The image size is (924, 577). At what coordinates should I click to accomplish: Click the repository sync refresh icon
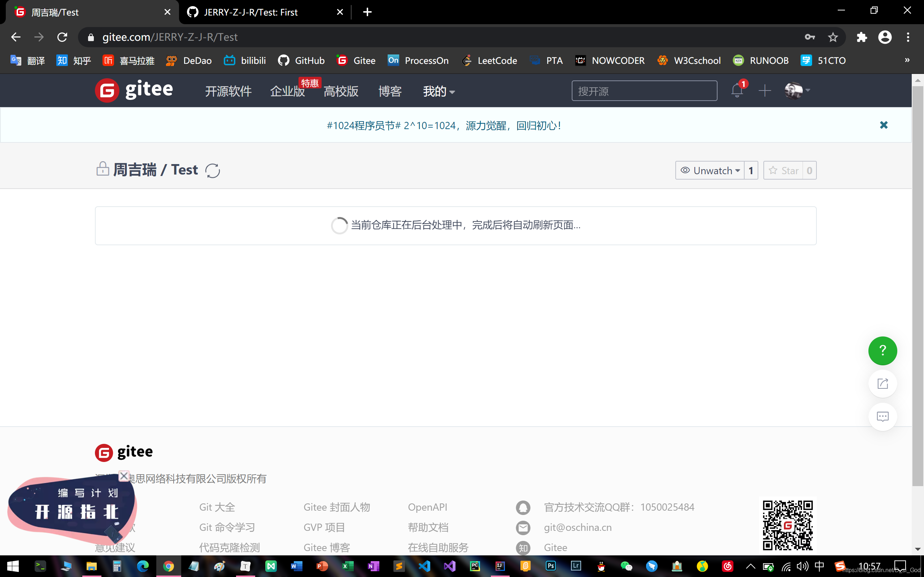[212, 171]
